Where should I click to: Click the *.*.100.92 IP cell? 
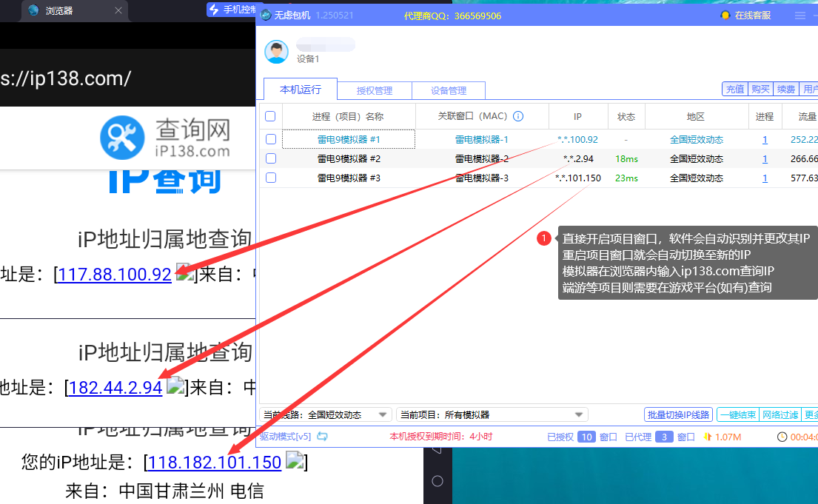coord(577,139)
